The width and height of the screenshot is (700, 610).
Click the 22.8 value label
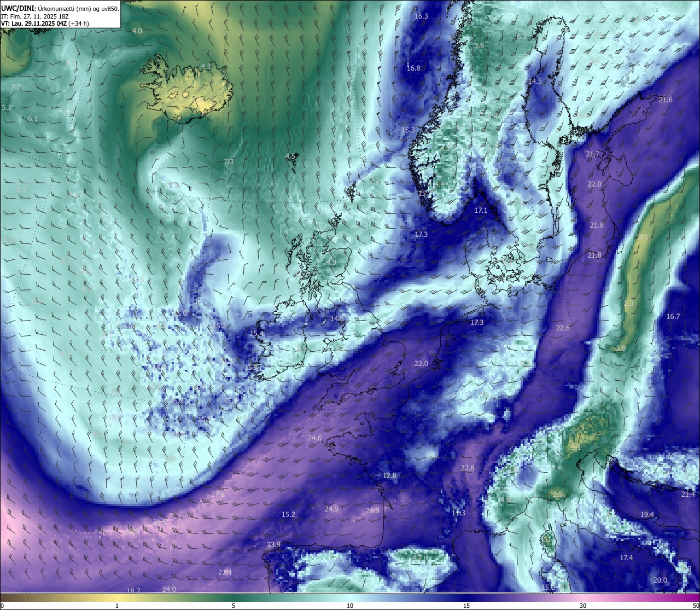(x=468, y=468)
